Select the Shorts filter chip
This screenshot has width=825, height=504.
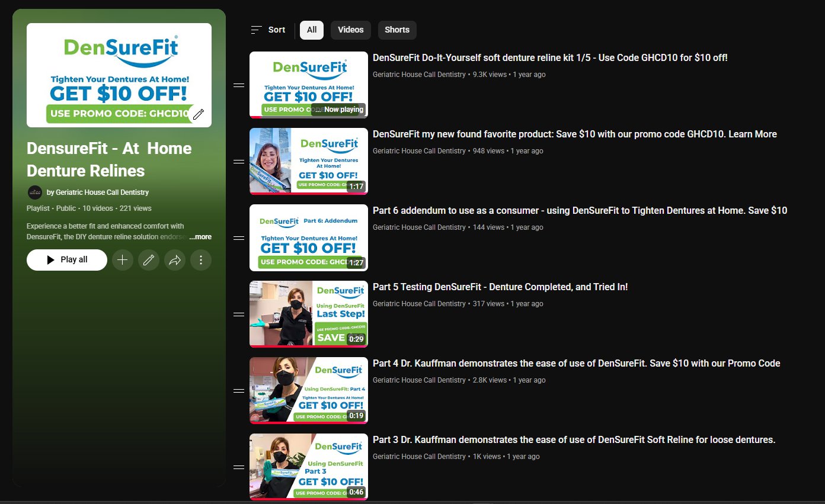tap(397, 30)
